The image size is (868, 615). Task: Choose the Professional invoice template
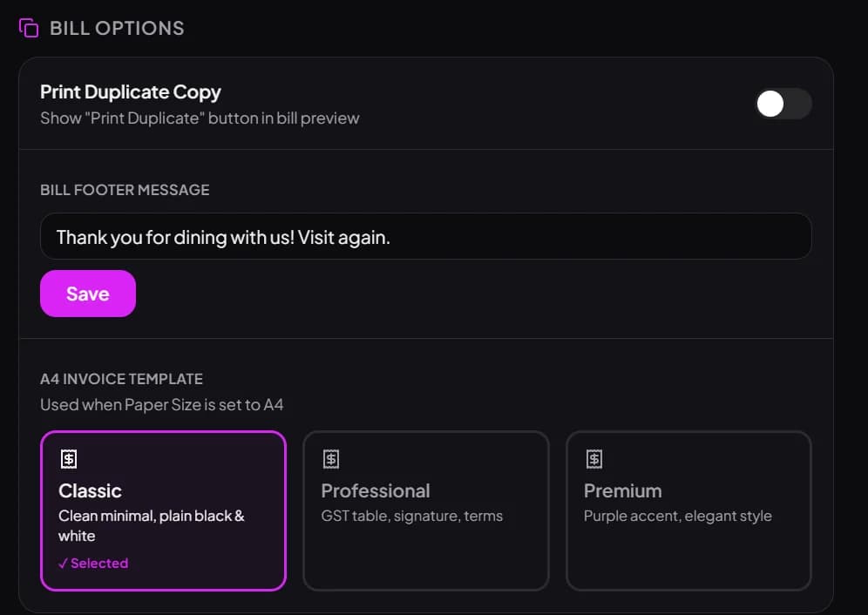pos(425,510)
